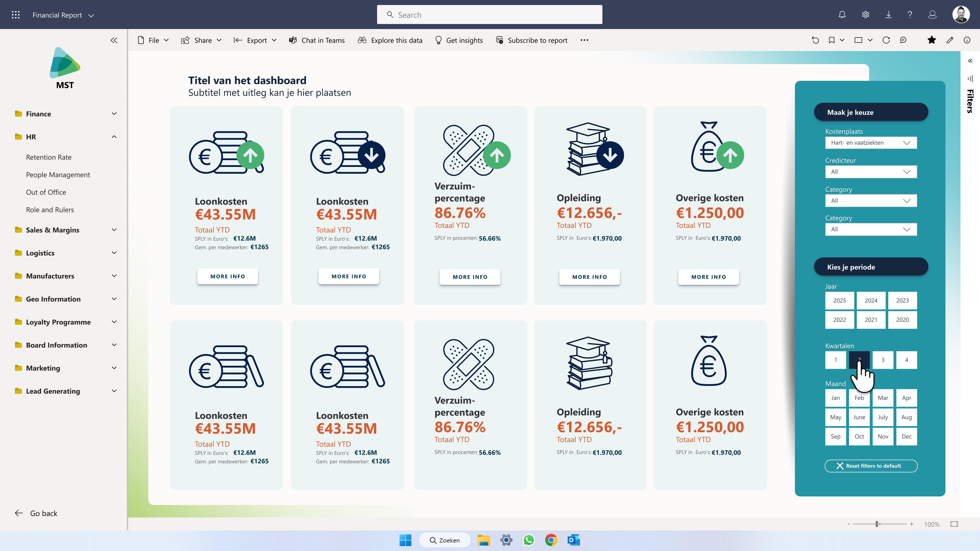Open settings gear in top bar
Viewport: 980px width, 551px height.
point(866,15)
